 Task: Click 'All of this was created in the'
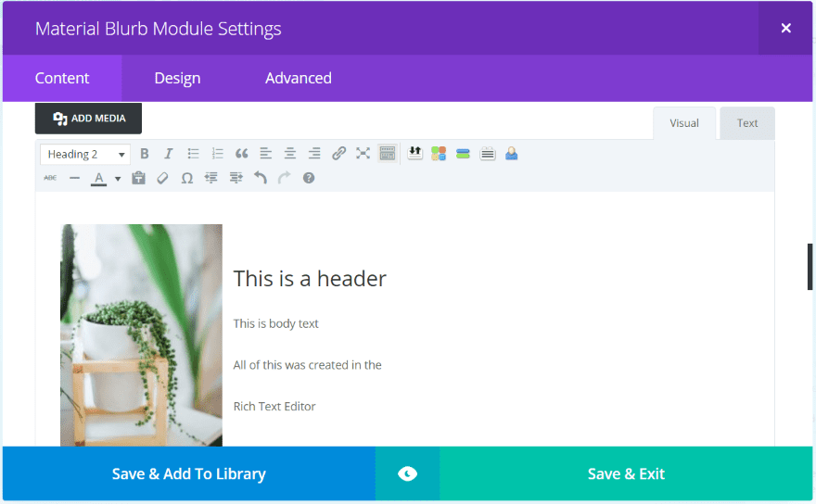pos(307,365)
